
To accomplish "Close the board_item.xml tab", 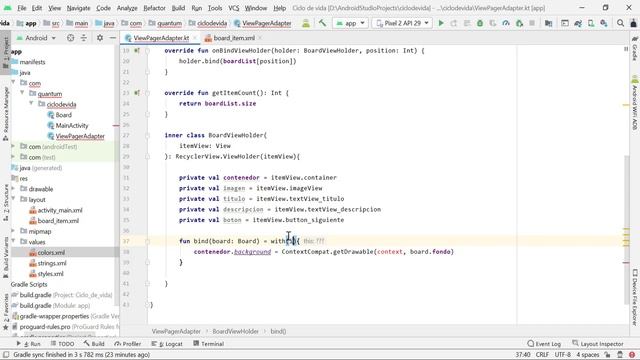I will 260,38.
